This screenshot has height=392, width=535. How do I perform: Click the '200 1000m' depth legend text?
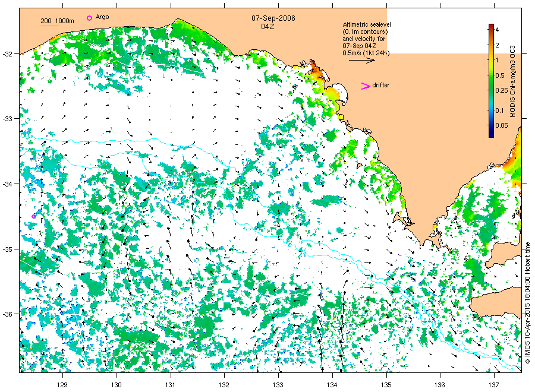57,21
